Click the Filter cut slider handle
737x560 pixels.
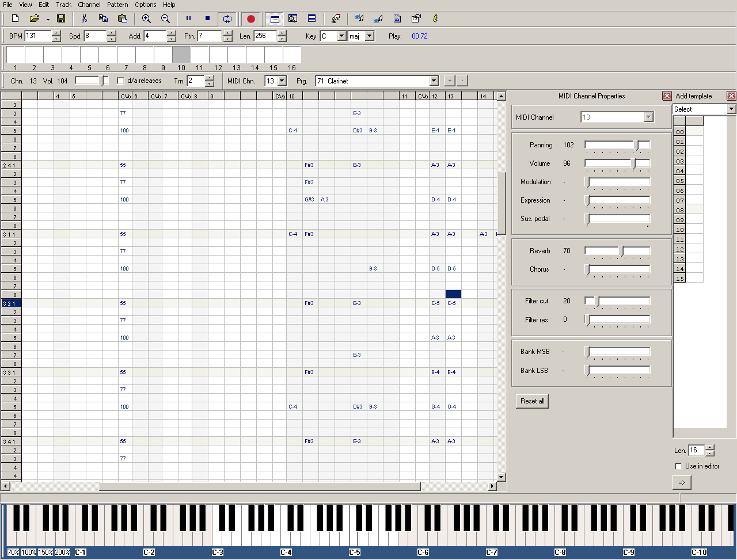click(x=597, y=302)
